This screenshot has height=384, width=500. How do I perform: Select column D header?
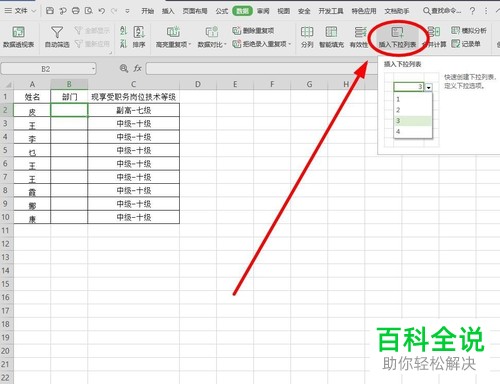[x=198, y=84]
